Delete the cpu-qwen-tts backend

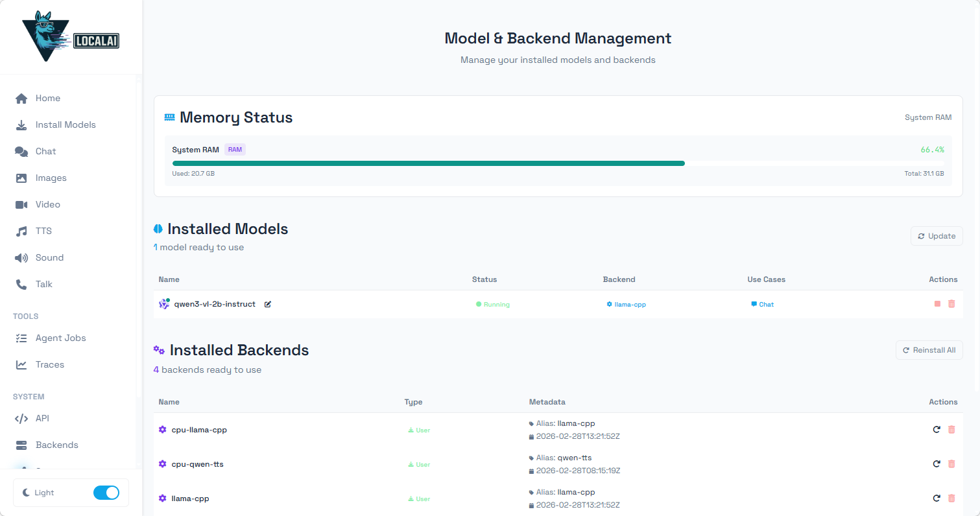pos(951,464)
